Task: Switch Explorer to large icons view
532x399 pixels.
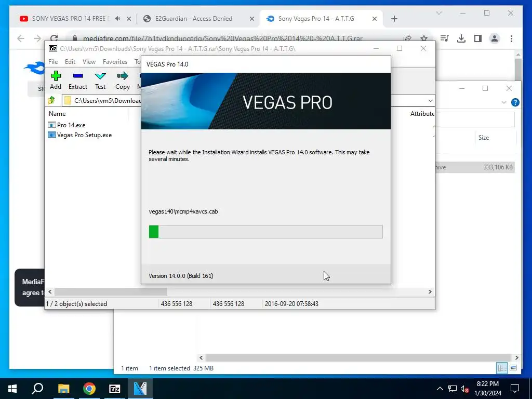Action: pyautogui.click(x=513, y=368)
